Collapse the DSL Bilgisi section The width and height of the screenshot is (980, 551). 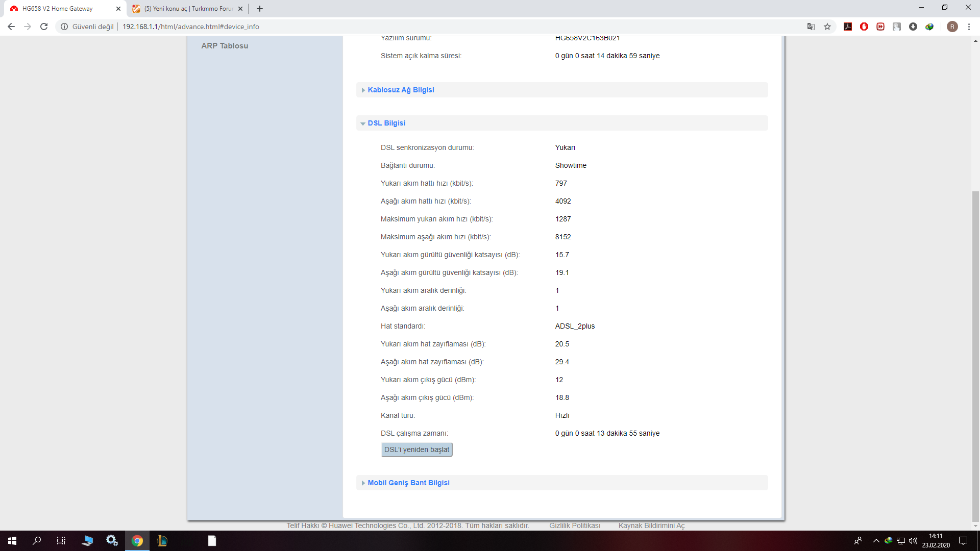click(386, 123)
